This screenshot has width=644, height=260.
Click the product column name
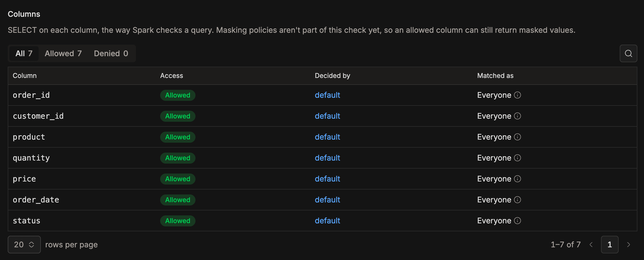point(29,137)
